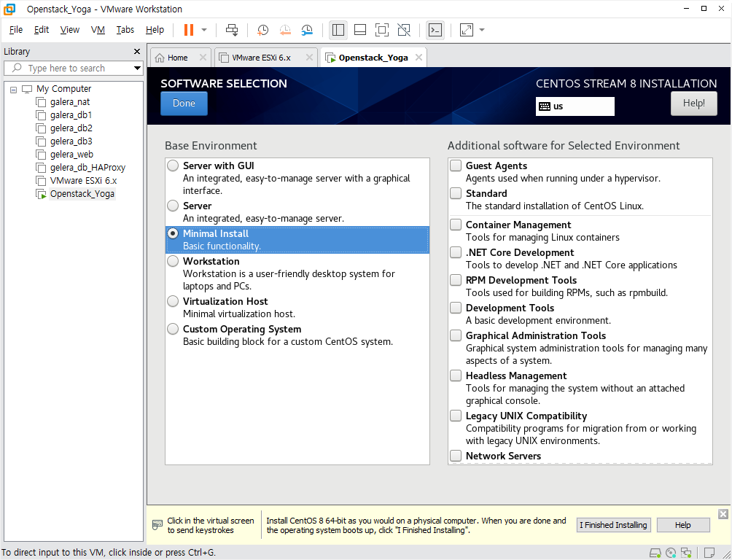The height and width of the screenshot is (560, 732).
Task: Open stretch display dropdown arrow
Action: [482, 30]
